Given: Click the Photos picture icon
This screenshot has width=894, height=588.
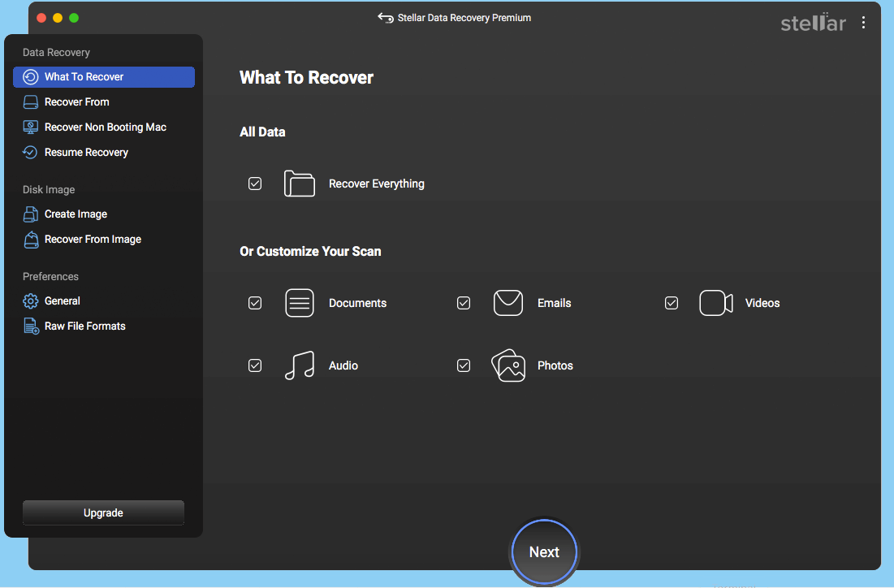Looking at the screenshot, I should tap(508, 365).
